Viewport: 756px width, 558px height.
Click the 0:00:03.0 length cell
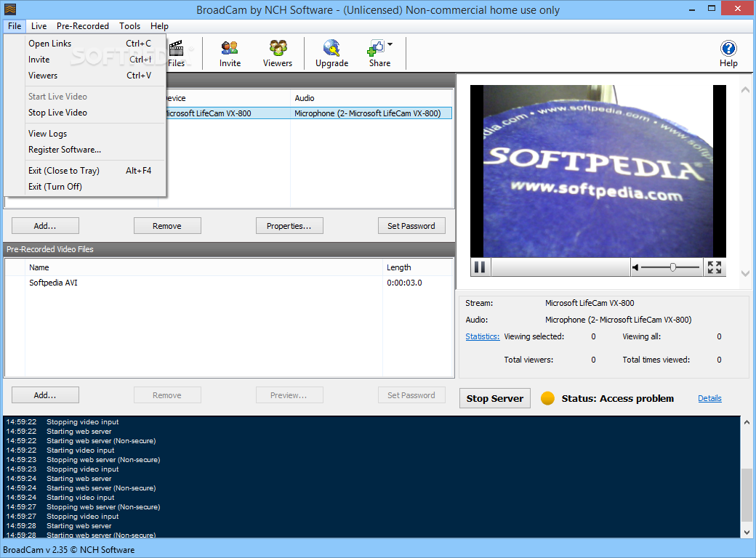404,283
